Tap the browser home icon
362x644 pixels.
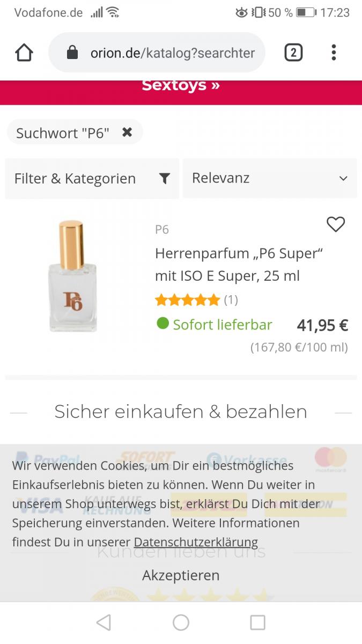point(24,53)
